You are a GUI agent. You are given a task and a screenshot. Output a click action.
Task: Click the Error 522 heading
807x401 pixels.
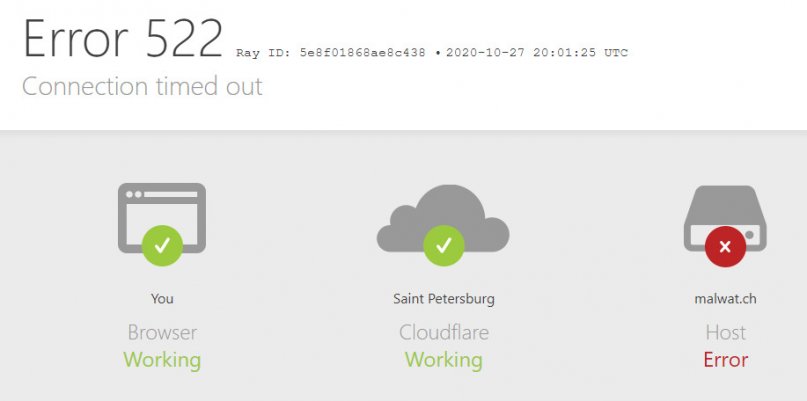(123, 39)
